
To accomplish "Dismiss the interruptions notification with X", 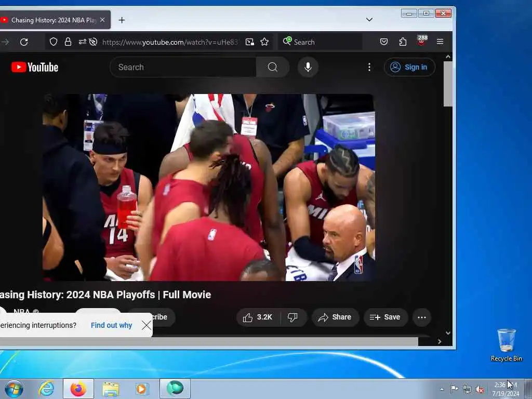I will tap(146, 325).
